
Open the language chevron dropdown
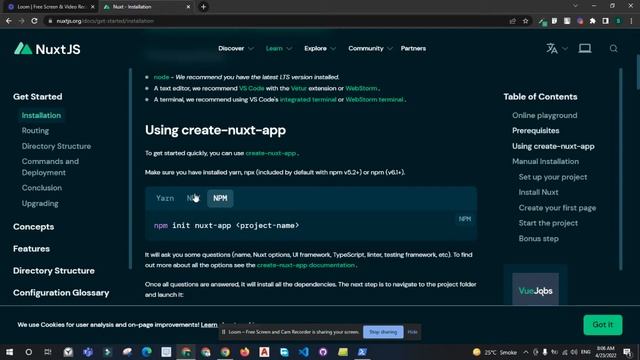click(565, 49)
